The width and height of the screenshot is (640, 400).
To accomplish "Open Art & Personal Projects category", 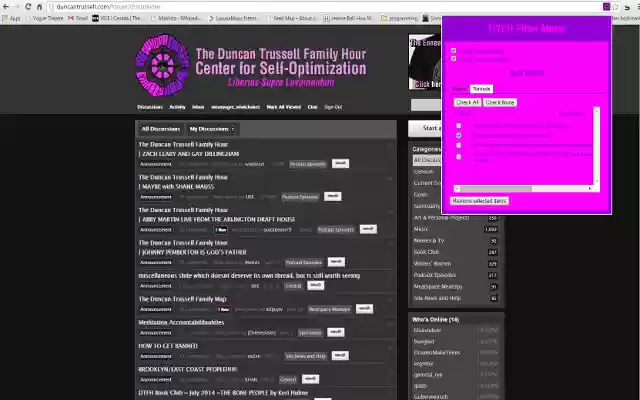I will (456, 218).
